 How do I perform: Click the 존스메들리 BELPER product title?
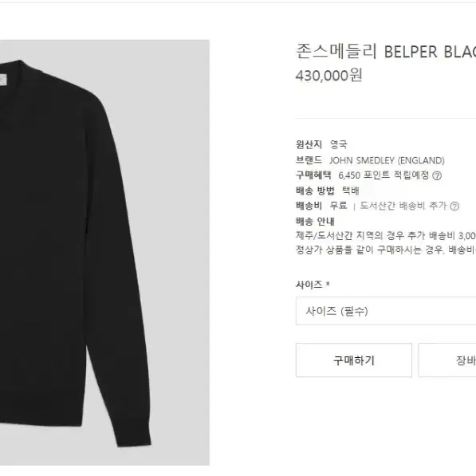point(386,51)
